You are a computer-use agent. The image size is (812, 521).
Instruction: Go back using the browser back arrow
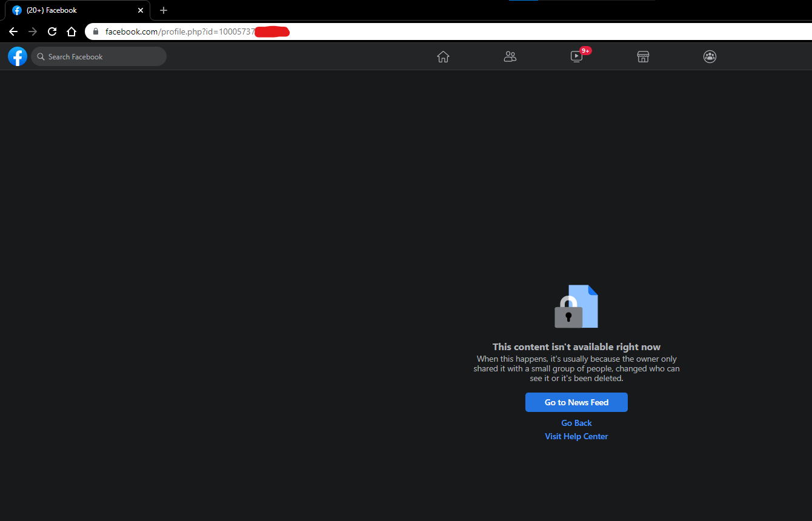[13, 32]
